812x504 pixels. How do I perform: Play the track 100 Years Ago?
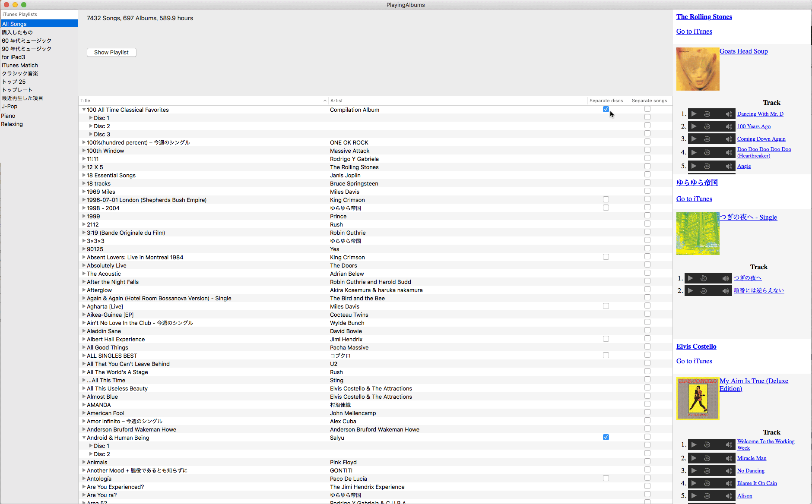point(694,126)
